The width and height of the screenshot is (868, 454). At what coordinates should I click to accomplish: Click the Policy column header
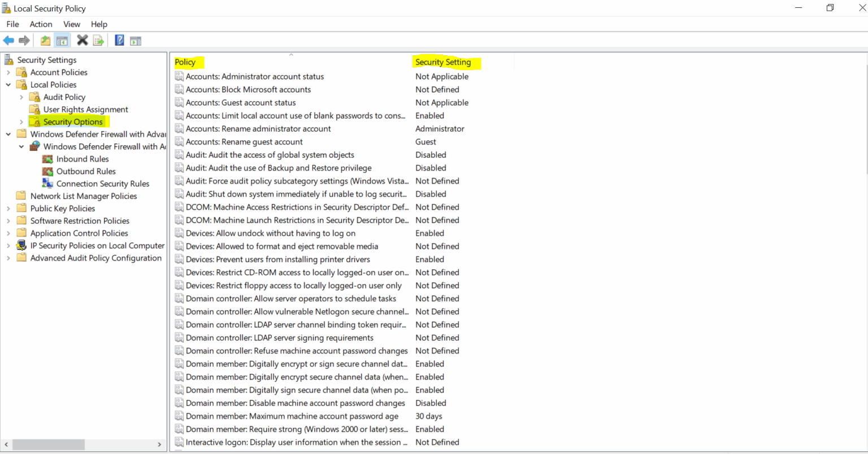(x=185, y=62)
